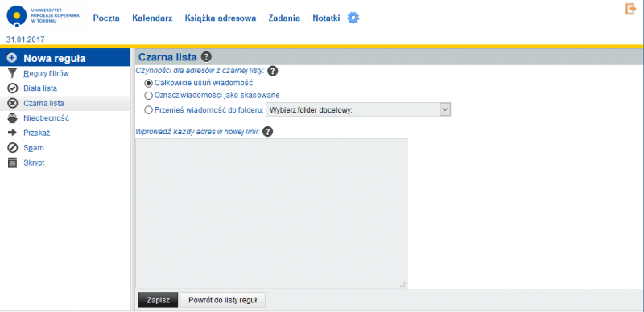This screenshot has height=312, width=644.
Task: Click the text area resize grip
Action: click(x=403, y=285)
